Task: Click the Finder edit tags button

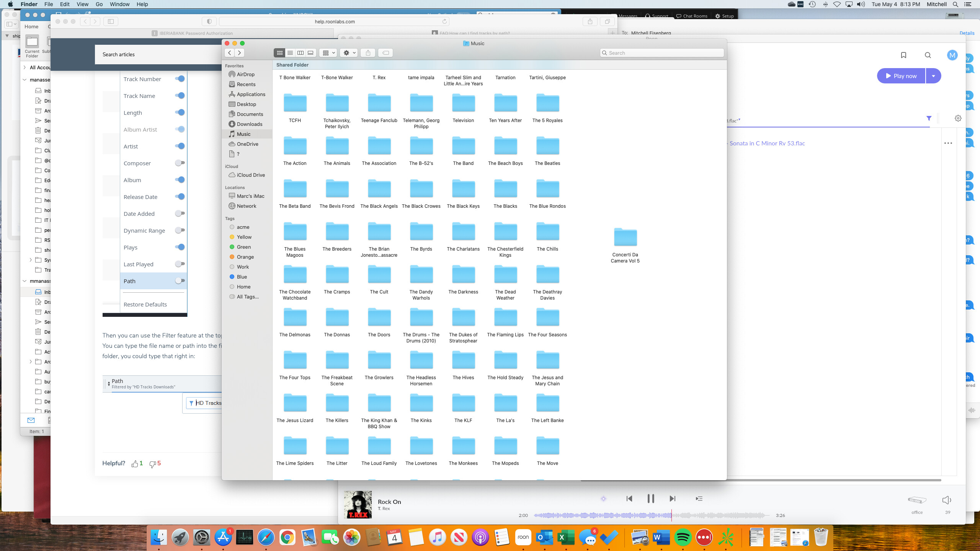Action: [x=385, y=53]
